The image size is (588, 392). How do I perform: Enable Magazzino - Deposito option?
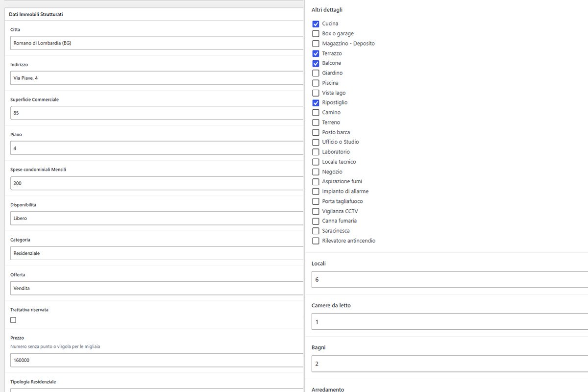(316, 44)
